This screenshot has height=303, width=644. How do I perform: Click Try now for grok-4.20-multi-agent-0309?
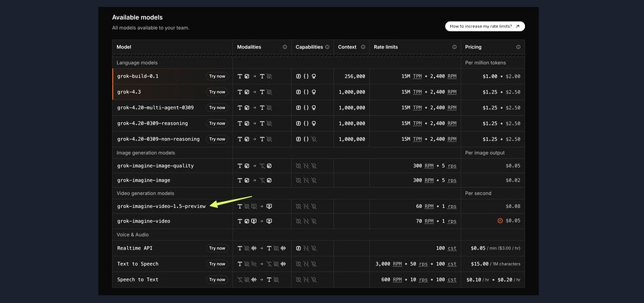pos(217,107)
